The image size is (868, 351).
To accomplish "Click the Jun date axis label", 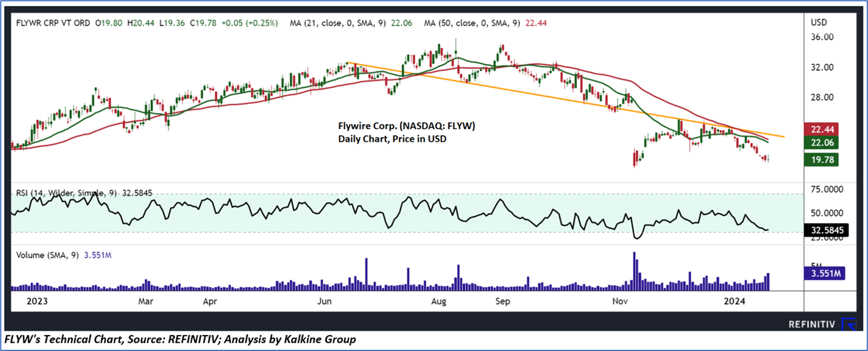I will pyautogui.click(x=324, y=301).
